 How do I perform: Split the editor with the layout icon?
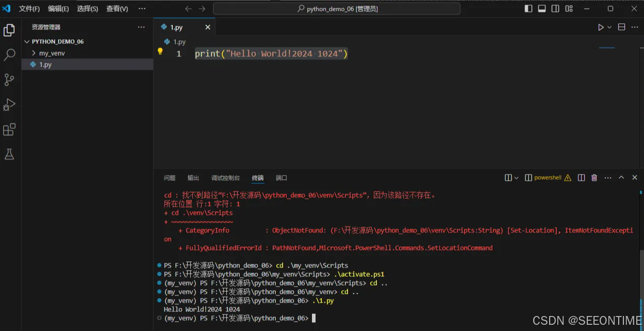[622, 27]
